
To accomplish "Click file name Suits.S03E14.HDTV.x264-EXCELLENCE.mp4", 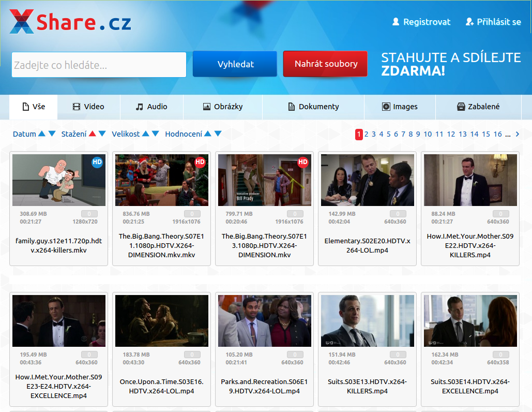I will click(470, 386).
